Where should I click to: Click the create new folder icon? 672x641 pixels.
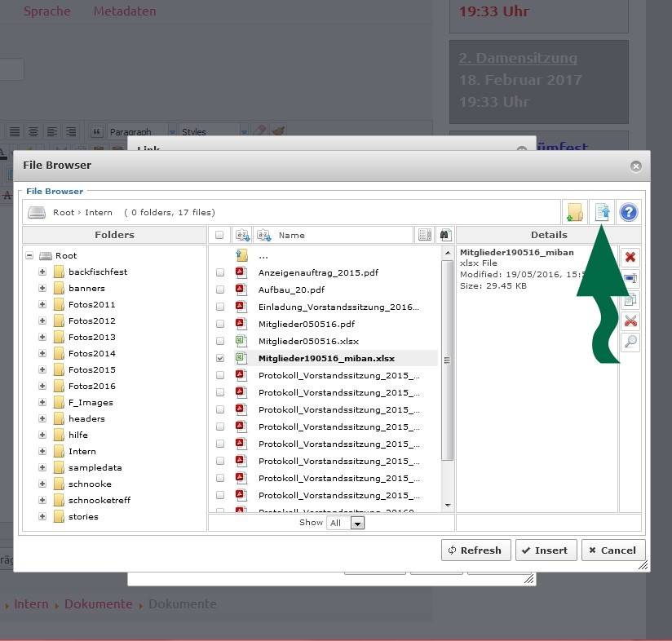(575, 213)
